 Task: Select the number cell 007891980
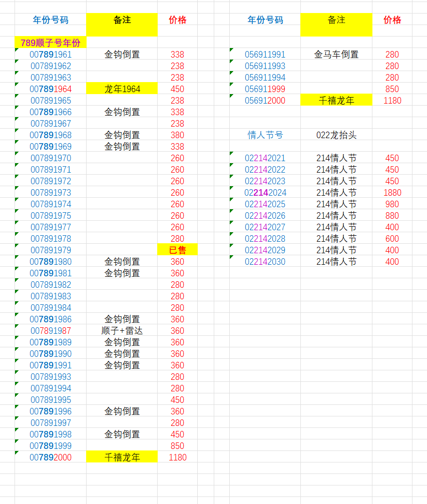[51, 262]
